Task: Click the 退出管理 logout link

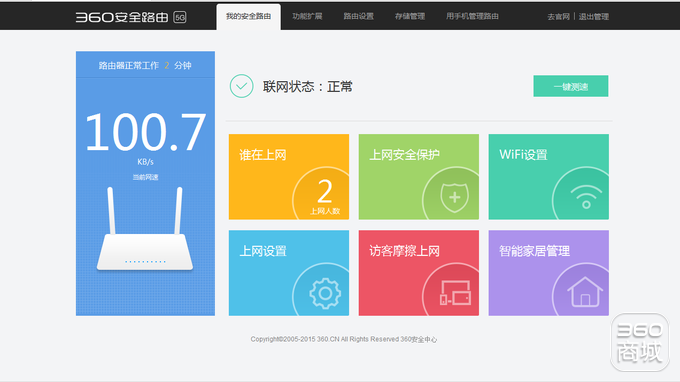Action: [x=594, y=17]
